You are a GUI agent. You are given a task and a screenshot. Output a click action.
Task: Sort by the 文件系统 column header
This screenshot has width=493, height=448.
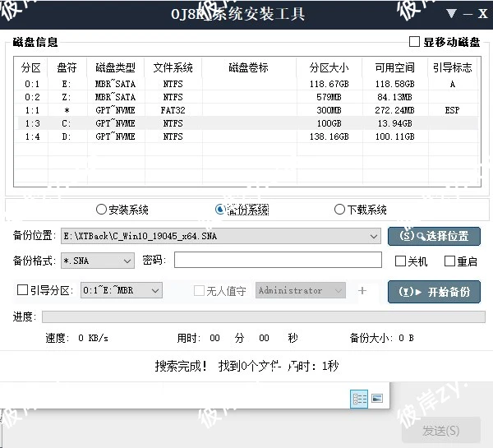click(173, 67)
